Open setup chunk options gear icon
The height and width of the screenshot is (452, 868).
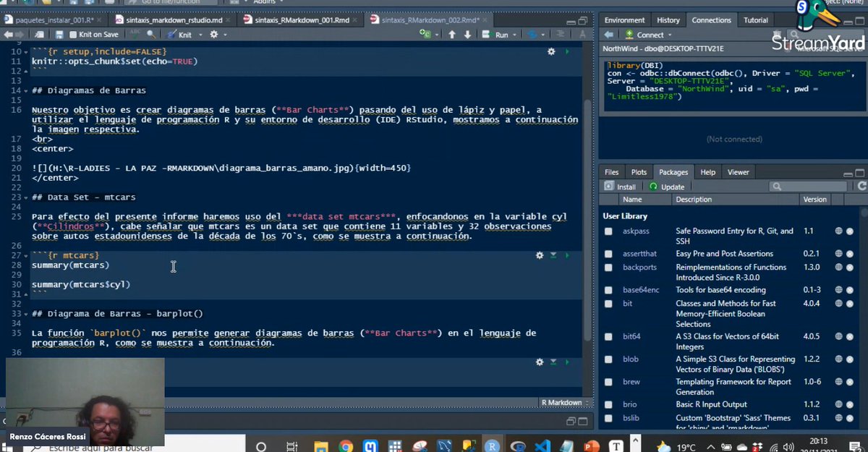click(552, 52)
